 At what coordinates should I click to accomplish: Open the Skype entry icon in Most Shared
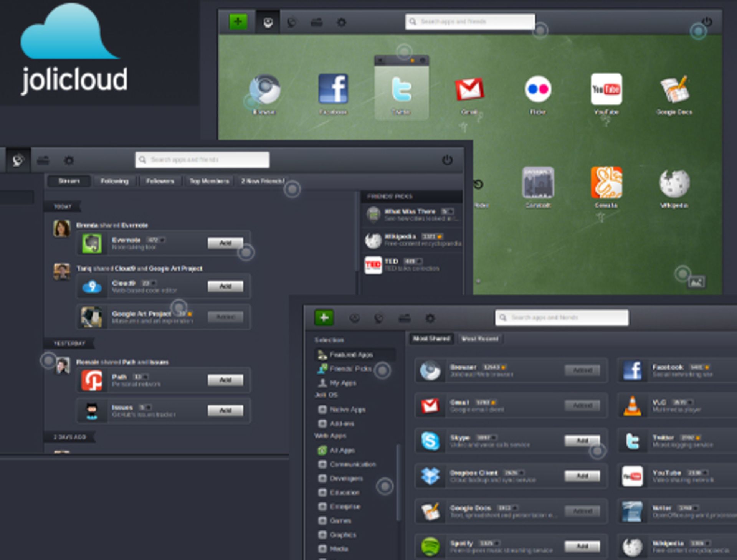click(x=430, y=441)
